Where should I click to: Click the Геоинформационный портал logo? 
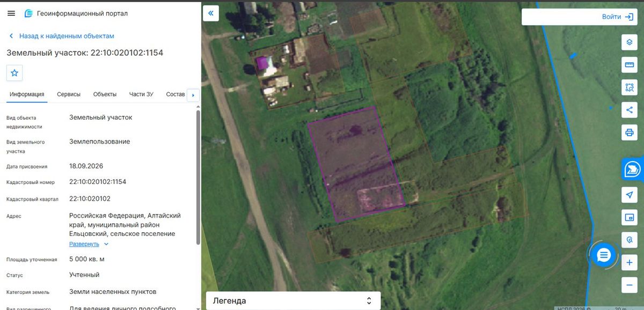click(x=76, y=13)
